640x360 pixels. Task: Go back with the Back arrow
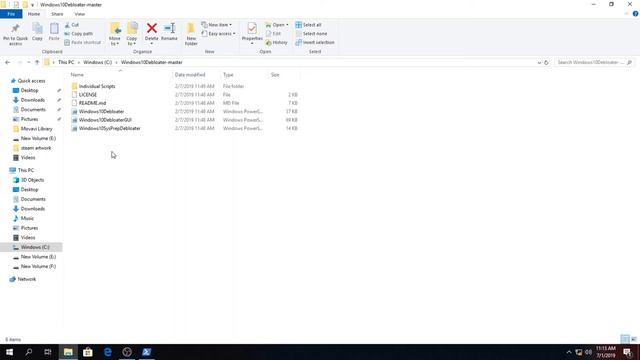coord(7,62)
